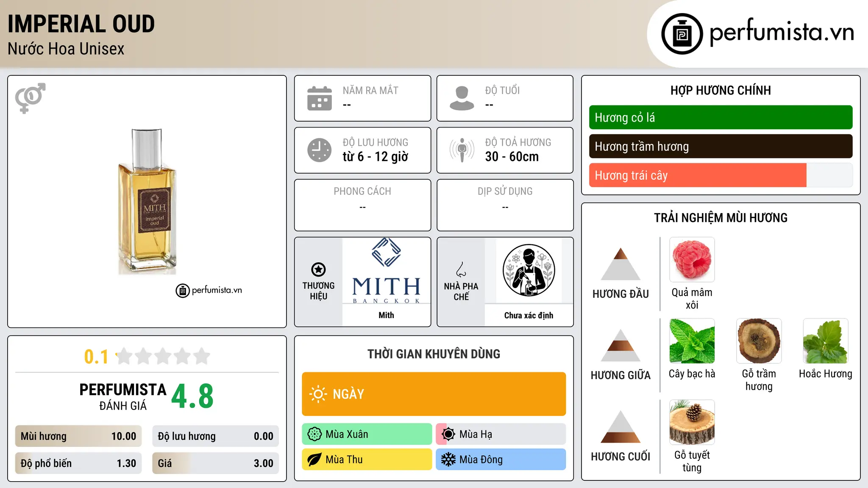Click the 'NĂM RA MẮT' label
The height and width of the screenshot is (488, 868).
coord(370,90)
